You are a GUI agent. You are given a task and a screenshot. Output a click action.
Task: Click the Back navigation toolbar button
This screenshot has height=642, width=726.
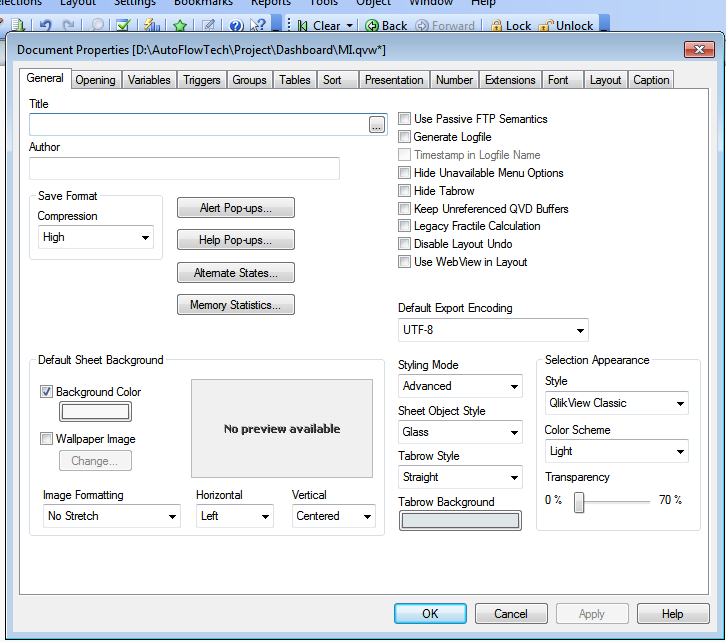pyautogui.click(x=386, y=25)
